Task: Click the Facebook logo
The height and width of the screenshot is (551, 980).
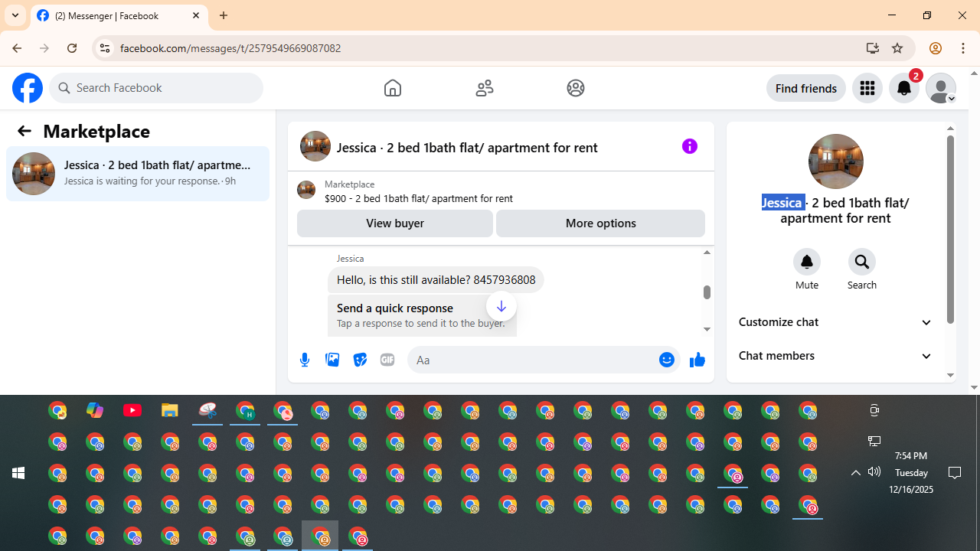Action: click(28, 88)
